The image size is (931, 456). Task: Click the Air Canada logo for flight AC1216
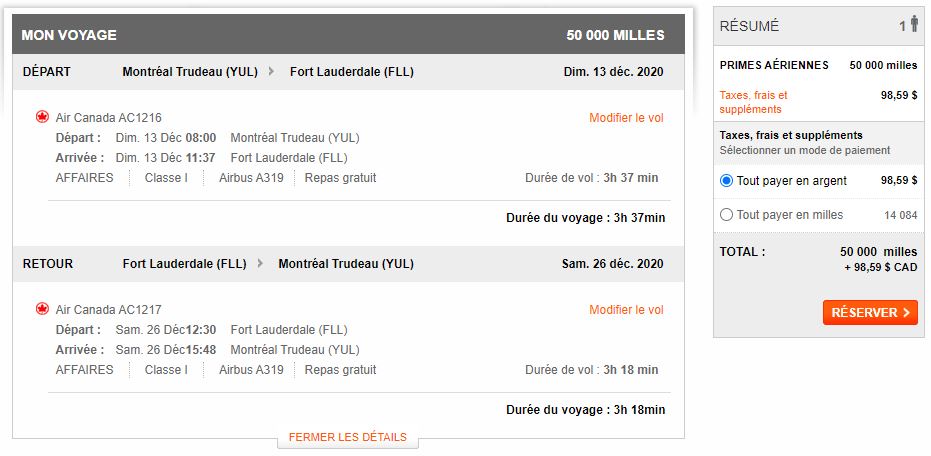(42, 117)
